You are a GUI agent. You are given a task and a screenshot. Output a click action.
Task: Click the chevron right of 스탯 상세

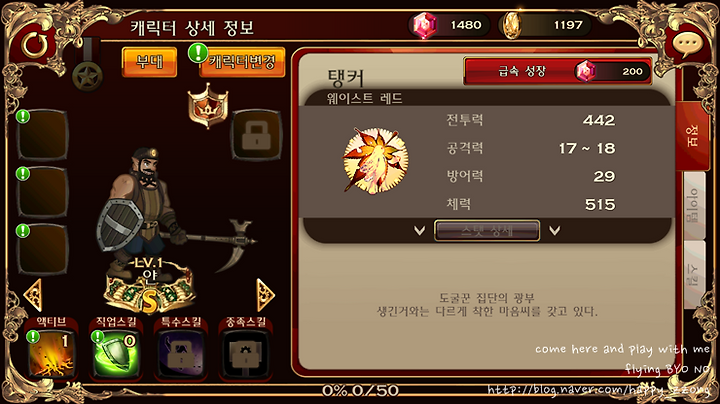(x=554, y=230)
